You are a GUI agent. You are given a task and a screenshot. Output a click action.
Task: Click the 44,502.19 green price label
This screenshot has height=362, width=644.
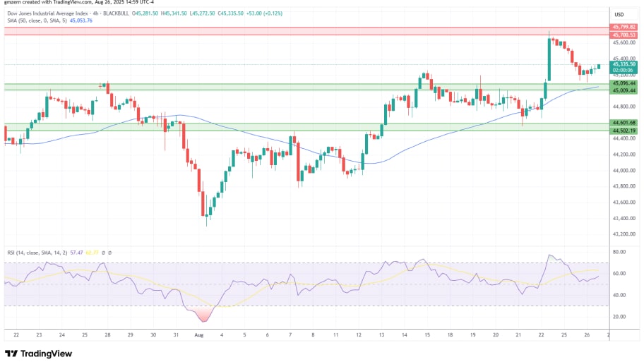[624, 131]
